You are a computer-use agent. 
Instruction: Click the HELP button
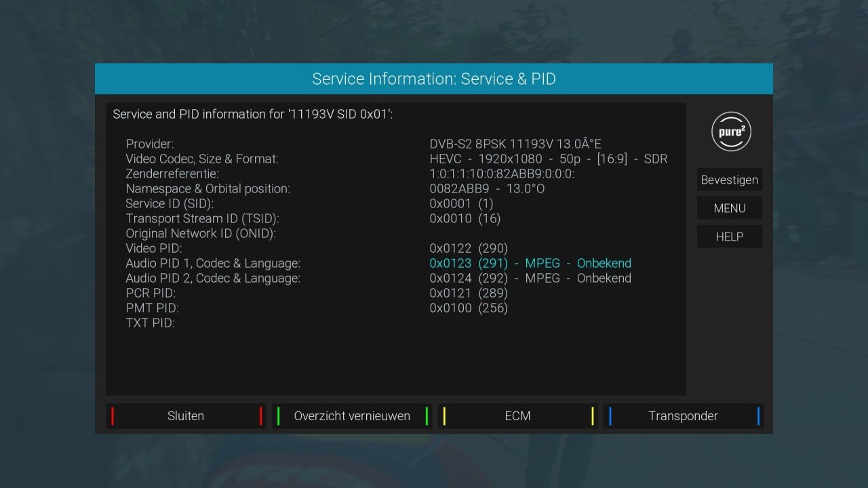pyautogui.click(x=730, y=237)
